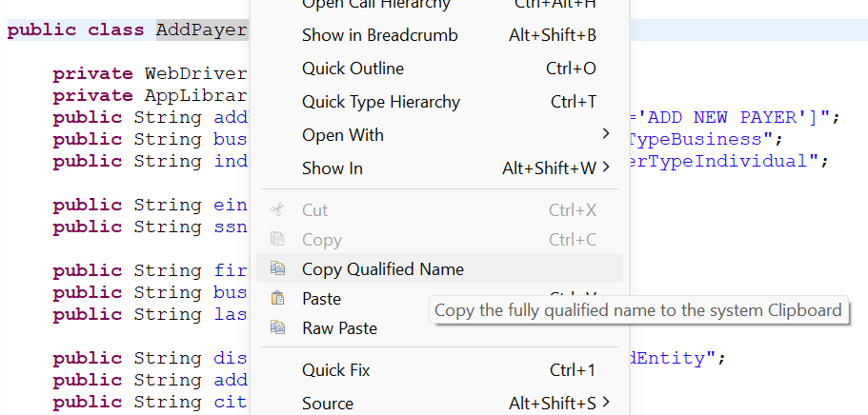Click the WebDriver type in the code
This screenshot has width=868, height=415.
point(195,74)
